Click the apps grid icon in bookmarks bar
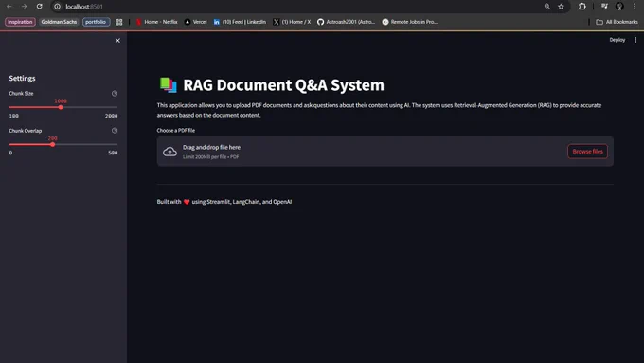Viewport: 644px width, 363px height. click(119, 22)
